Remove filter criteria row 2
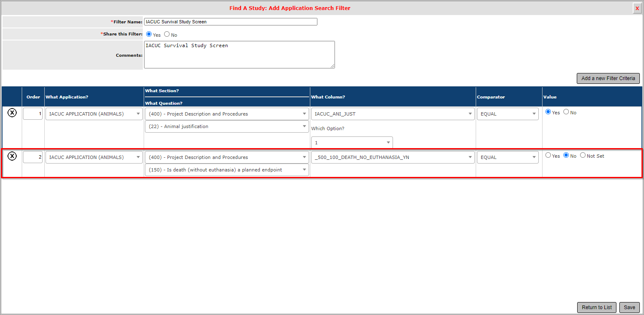644x315 pixels. click(x=12, y=156)
